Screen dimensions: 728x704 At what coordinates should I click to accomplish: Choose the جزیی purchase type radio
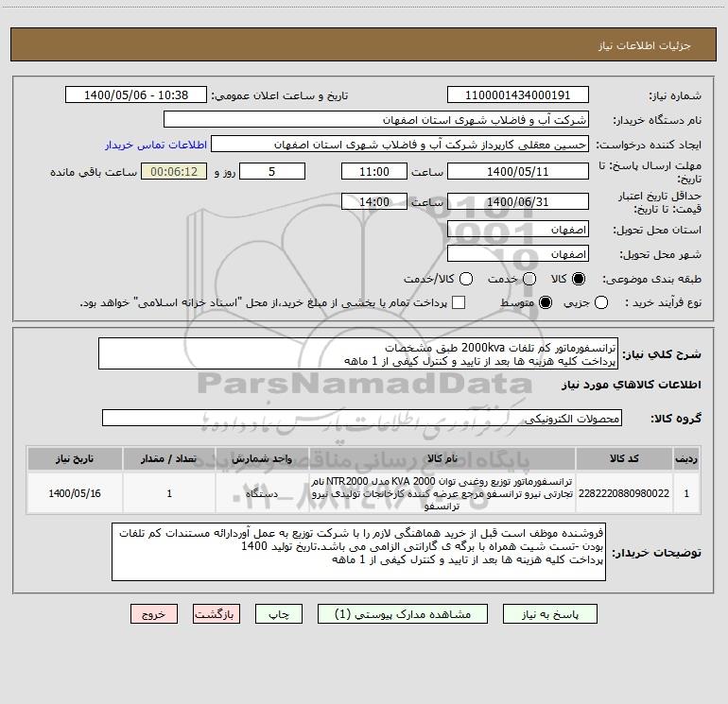point(601,303)
